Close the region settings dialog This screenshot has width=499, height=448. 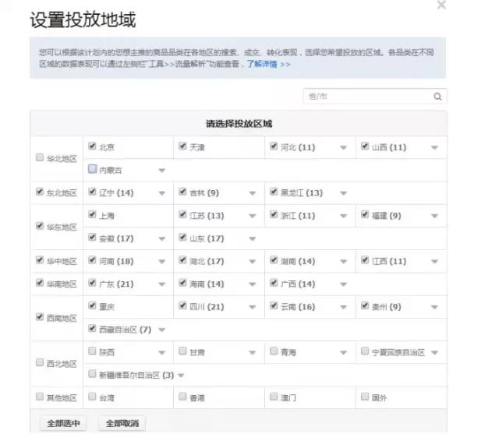coord(441,5)
